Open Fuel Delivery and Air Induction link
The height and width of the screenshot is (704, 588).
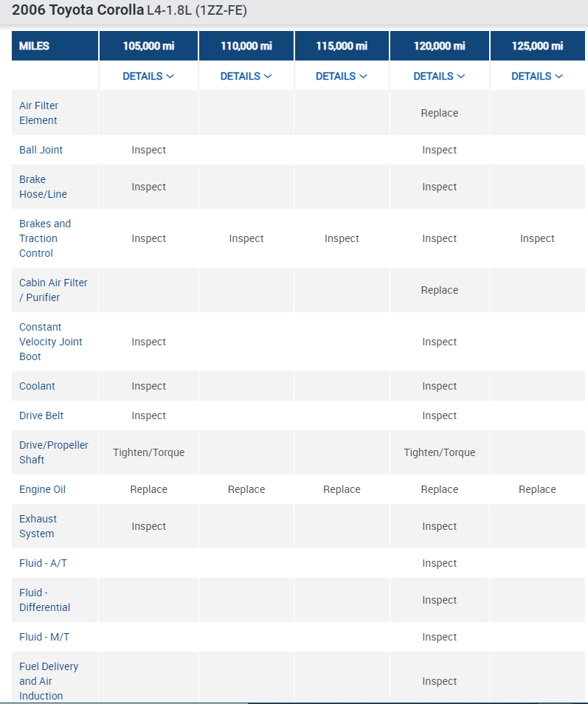pos(49,681)
